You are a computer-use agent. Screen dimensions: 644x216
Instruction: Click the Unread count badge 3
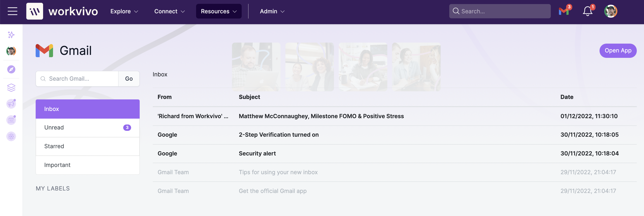coord(127,128)
